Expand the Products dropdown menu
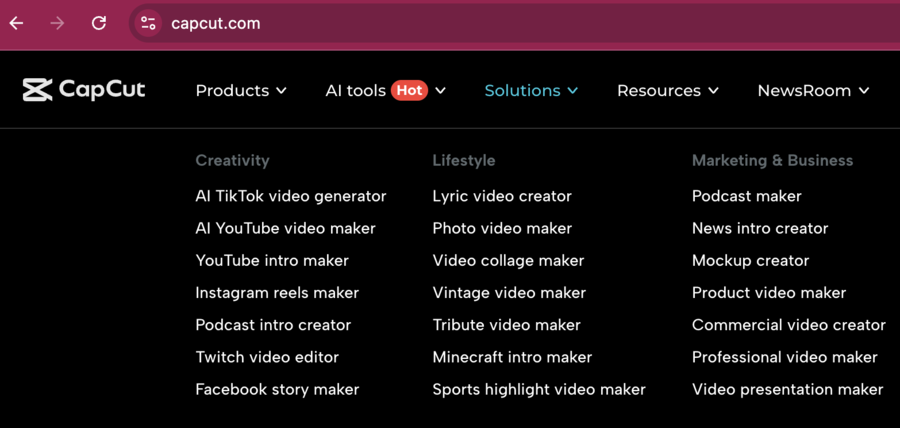Image resolution: width=900 pixels, height=428 pixels. pyautogui.click(x=241, y=90)
